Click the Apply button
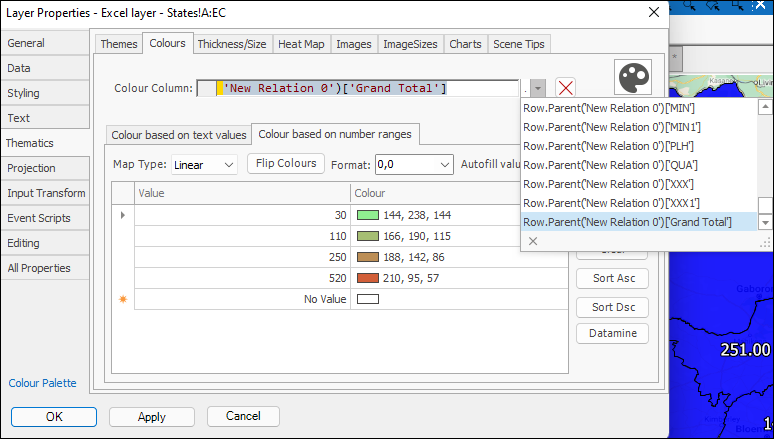Viewport: 774px width, 439px height. pyautogui.click(x=152, y=416)
